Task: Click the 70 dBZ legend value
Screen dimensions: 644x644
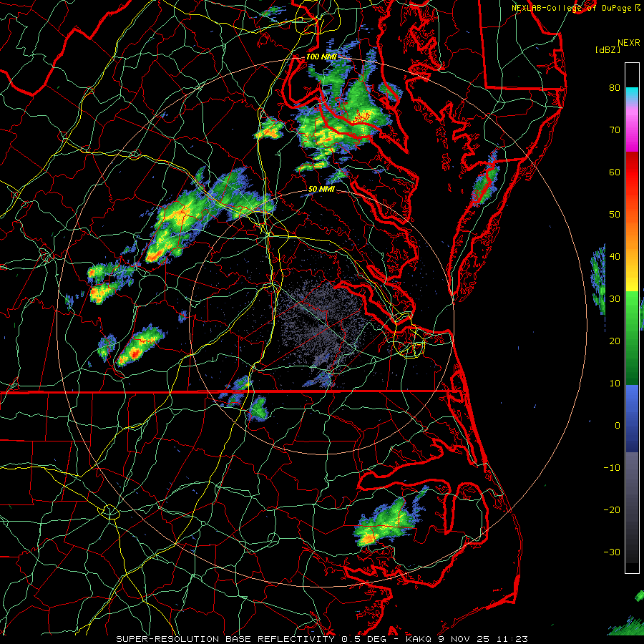Action: (615, 130)
